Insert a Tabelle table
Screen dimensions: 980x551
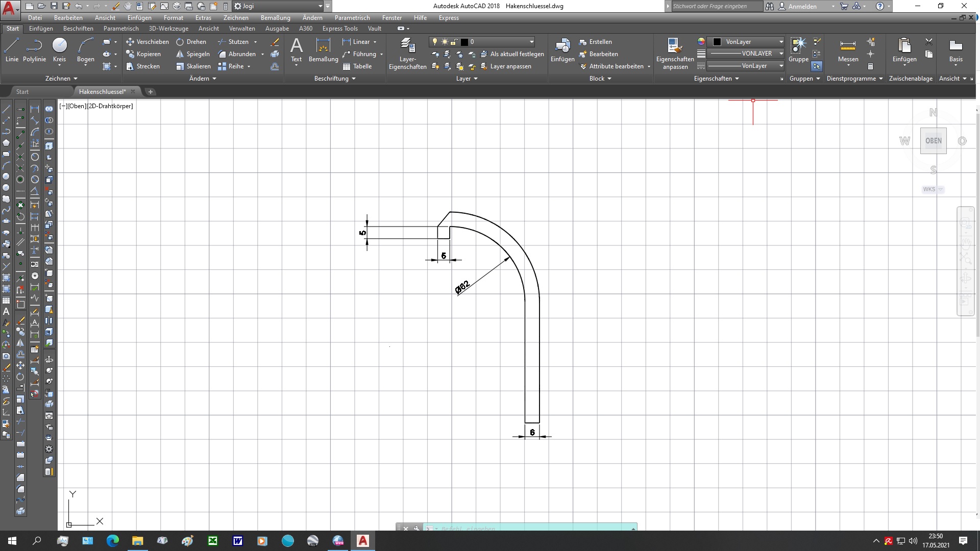(x=357, y=66)
